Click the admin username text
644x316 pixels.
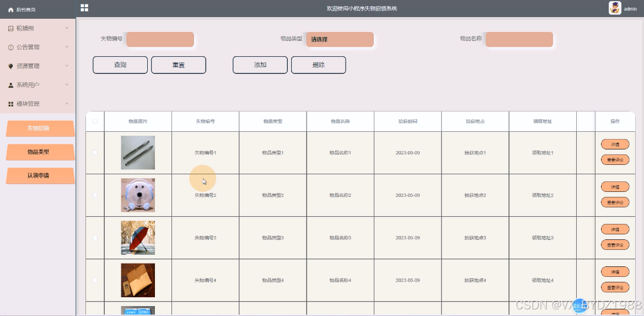[x=630, y=9]
